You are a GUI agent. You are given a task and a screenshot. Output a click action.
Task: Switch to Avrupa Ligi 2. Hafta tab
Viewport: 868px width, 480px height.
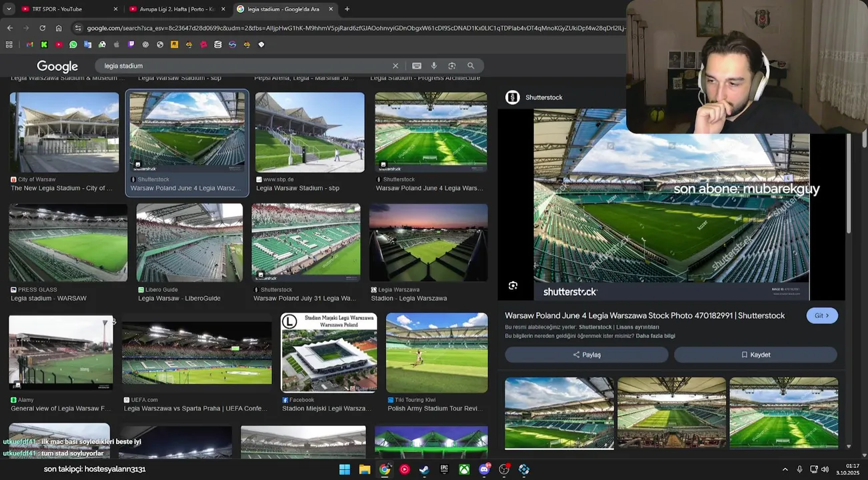(x=177, y=9)
